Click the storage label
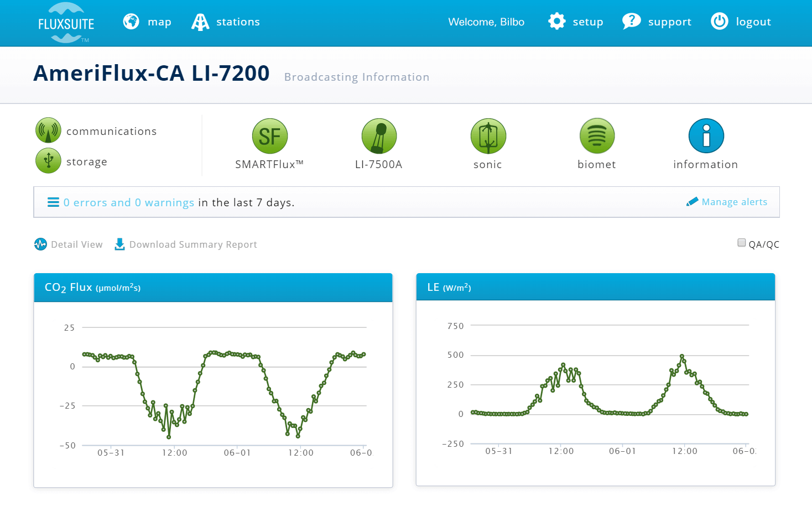Screen dimensions: 812x522 87,161
